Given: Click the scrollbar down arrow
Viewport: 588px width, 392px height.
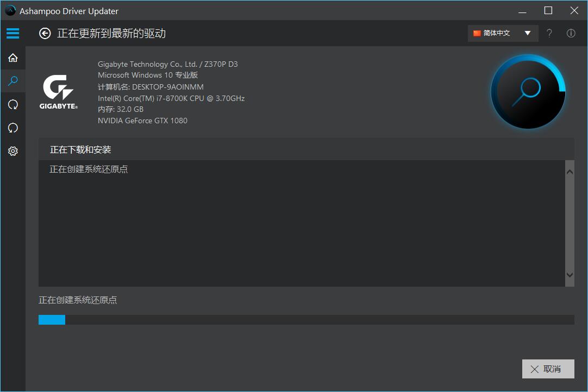Looking at the screenshot, I should (570, 275).
